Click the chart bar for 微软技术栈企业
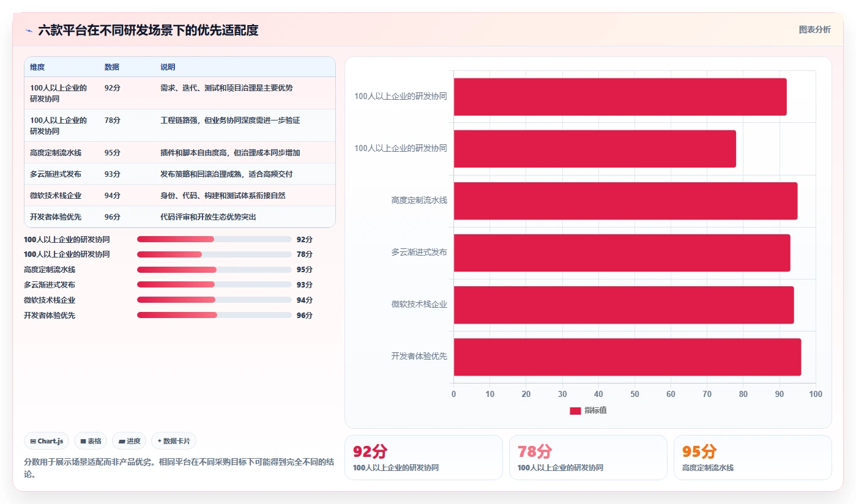The image size is (856, 504). (623, 305)
